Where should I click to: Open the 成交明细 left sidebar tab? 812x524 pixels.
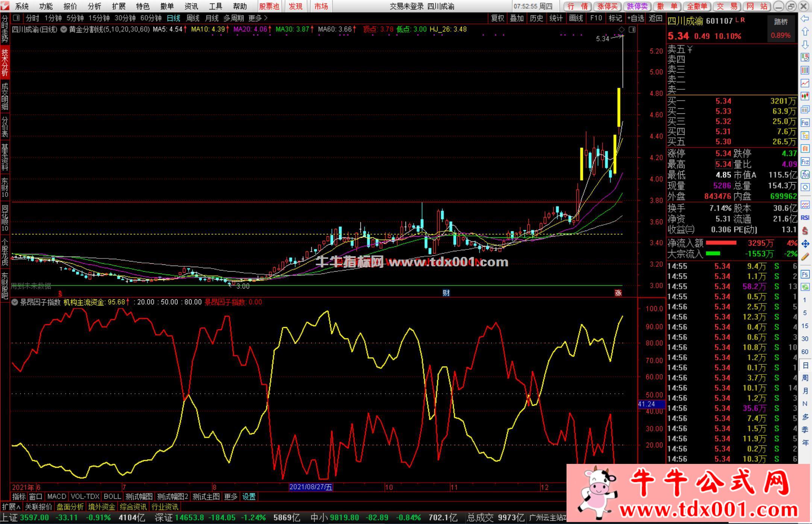pos(5,97)
